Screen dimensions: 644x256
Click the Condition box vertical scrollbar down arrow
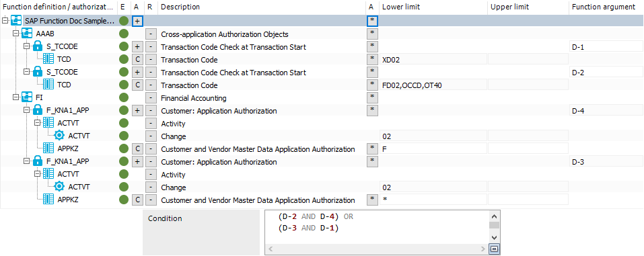coord(495,237)
